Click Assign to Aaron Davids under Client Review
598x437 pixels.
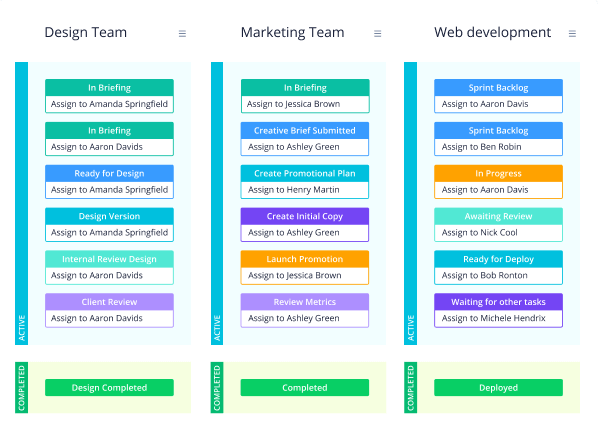pyautogui.click(x=109, y=318)
